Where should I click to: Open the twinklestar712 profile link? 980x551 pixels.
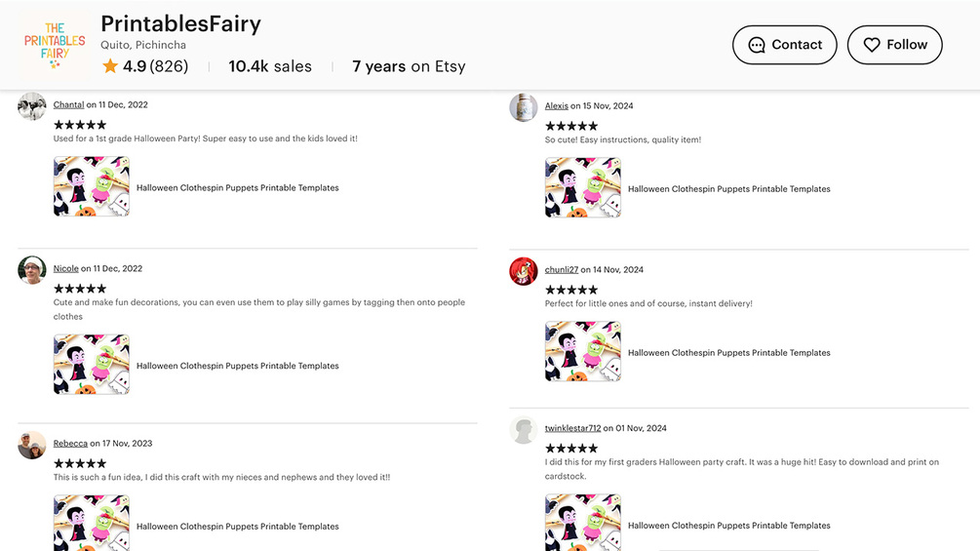pyautogui.click(x=572, y=428)
